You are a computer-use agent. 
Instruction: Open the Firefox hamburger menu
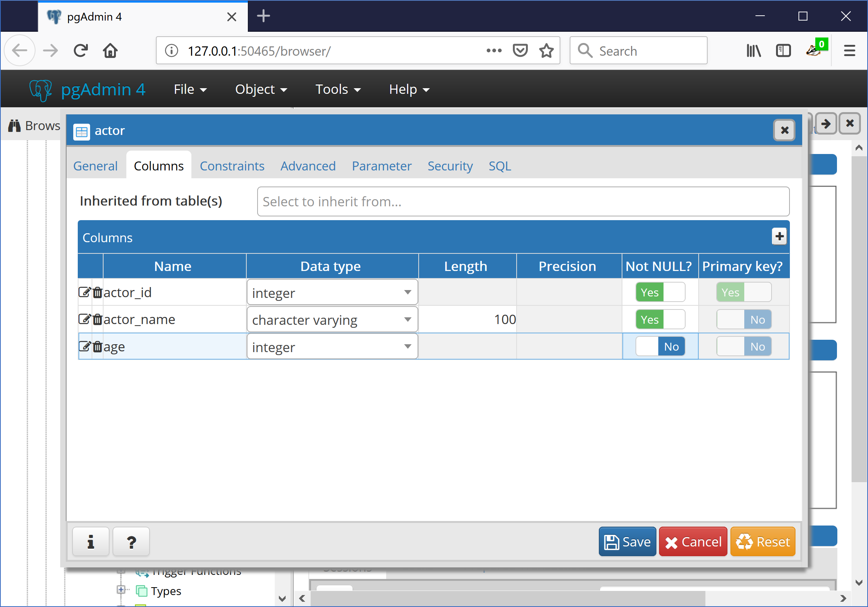pos(849,51)
